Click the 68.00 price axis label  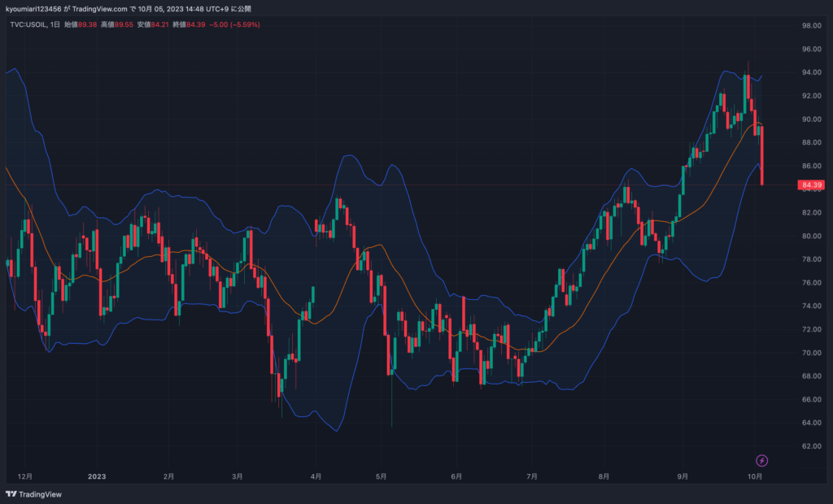[x=811, y=376]
